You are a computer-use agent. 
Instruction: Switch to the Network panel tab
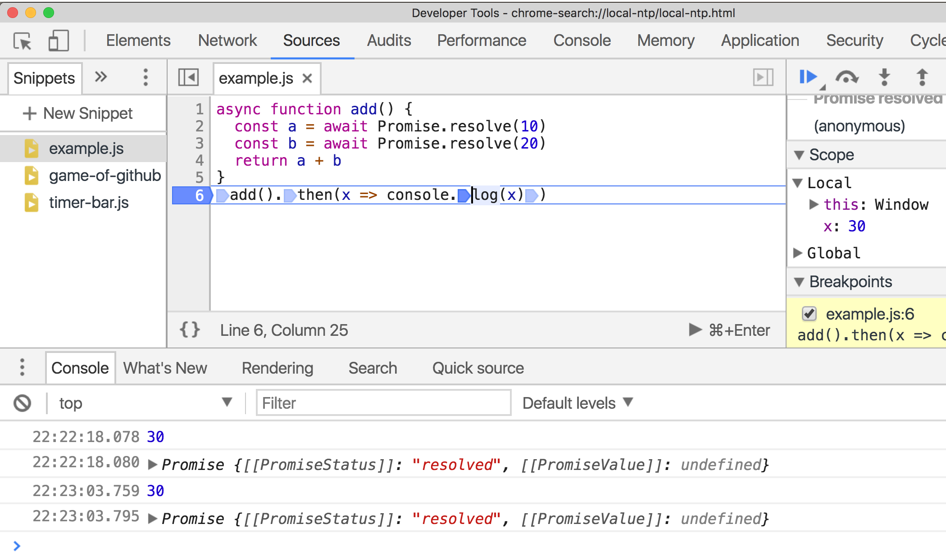pyautogui.click(x=227, y=41)
